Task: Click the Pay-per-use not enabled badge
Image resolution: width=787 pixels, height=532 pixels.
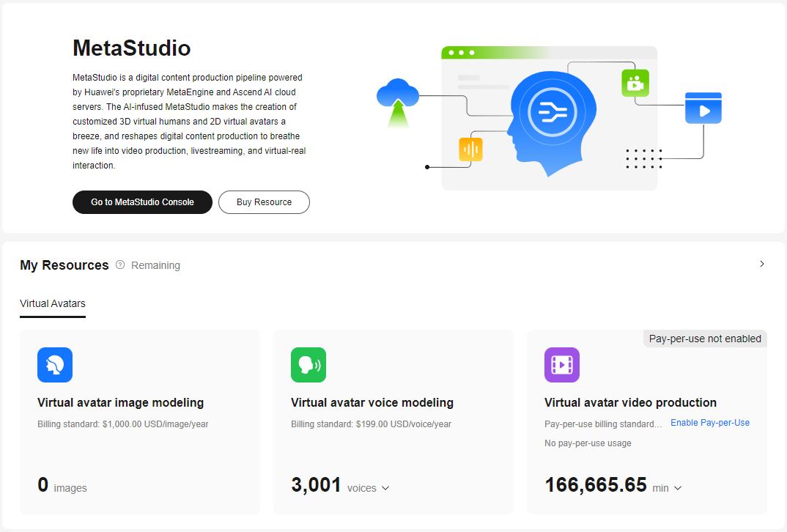Action: 705,339
